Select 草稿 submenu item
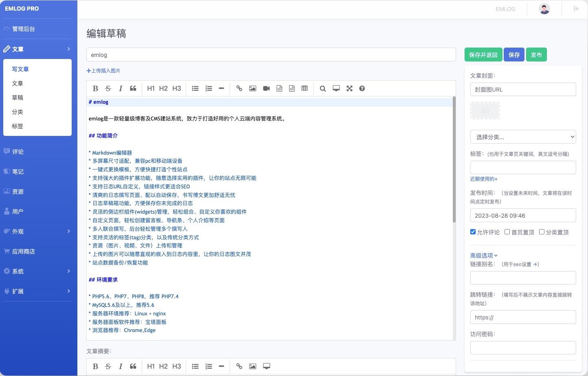The image size is (588, 376). (18, 98)
